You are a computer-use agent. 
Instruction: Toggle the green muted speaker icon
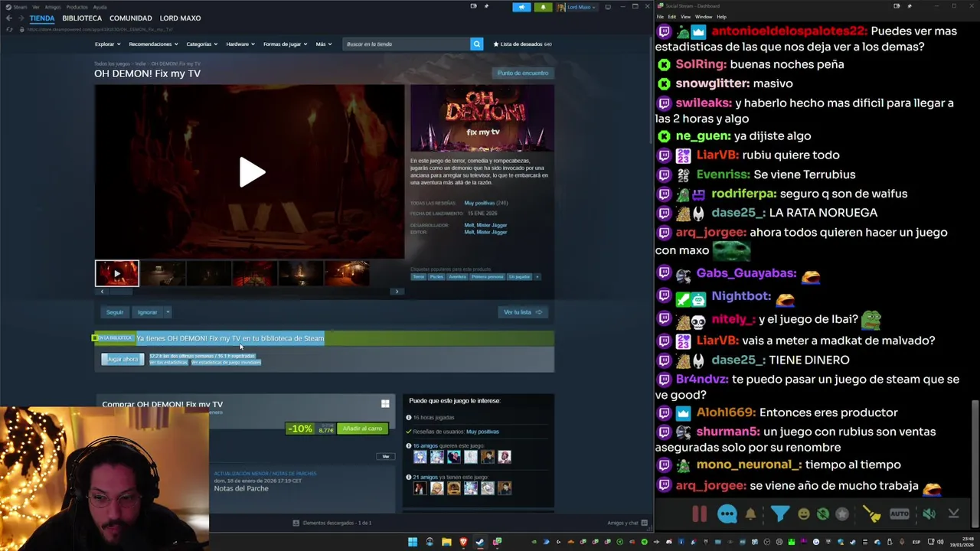(x=929, y=514)
